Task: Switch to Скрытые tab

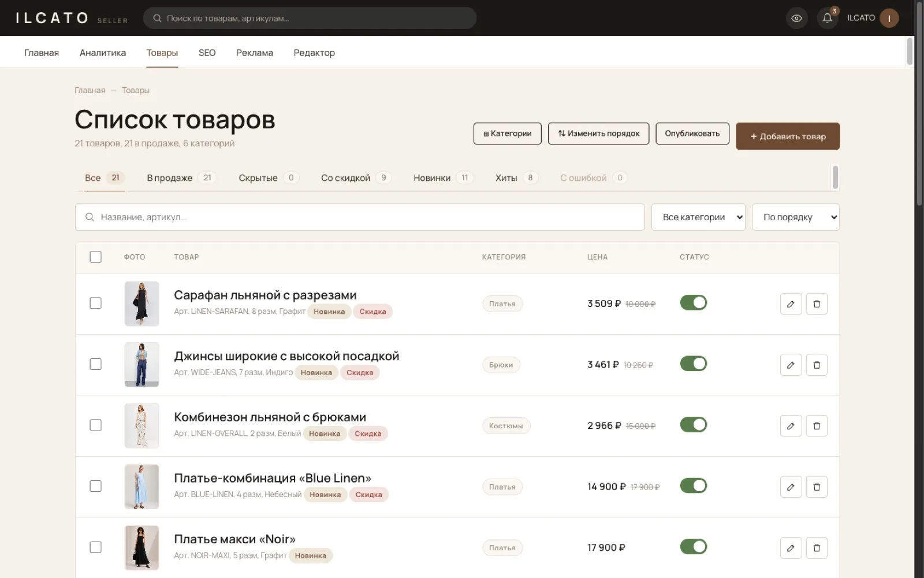Action: [x=269, y=178]
